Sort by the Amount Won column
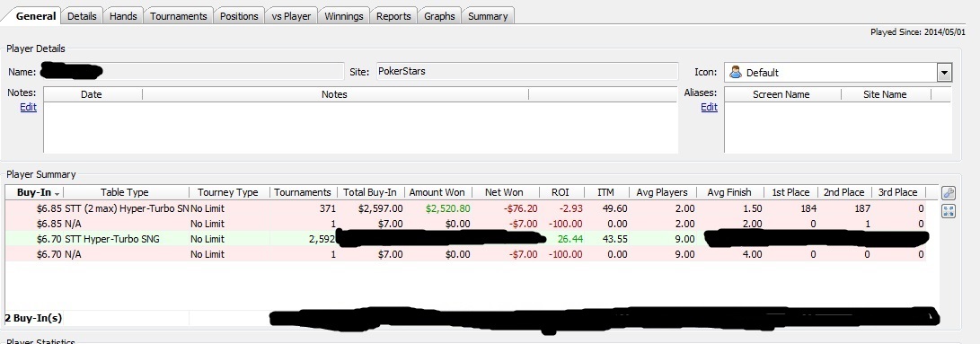This screenshot has width=980, height=344. click(x=437, y=192)
